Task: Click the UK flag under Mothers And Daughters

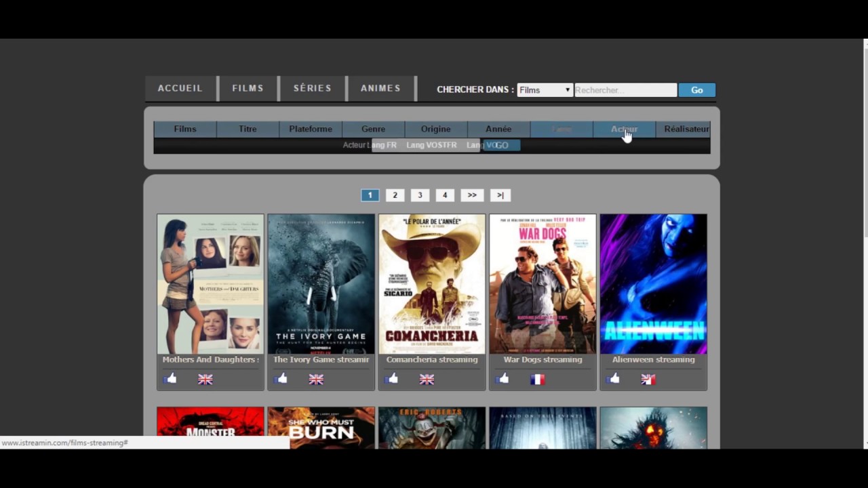Action: coord(205,380)
